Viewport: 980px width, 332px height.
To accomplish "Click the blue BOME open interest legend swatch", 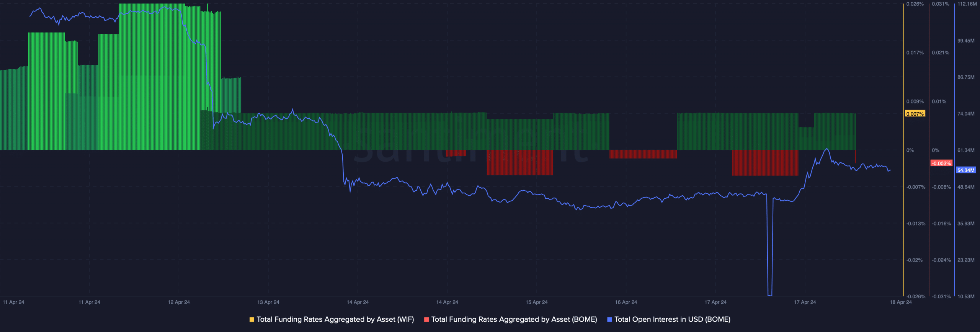I will tap(609, 319).
